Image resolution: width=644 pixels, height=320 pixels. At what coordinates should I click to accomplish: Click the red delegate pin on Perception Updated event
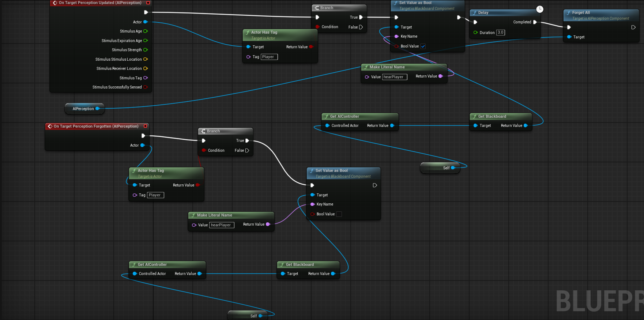(x=148, y=3)
